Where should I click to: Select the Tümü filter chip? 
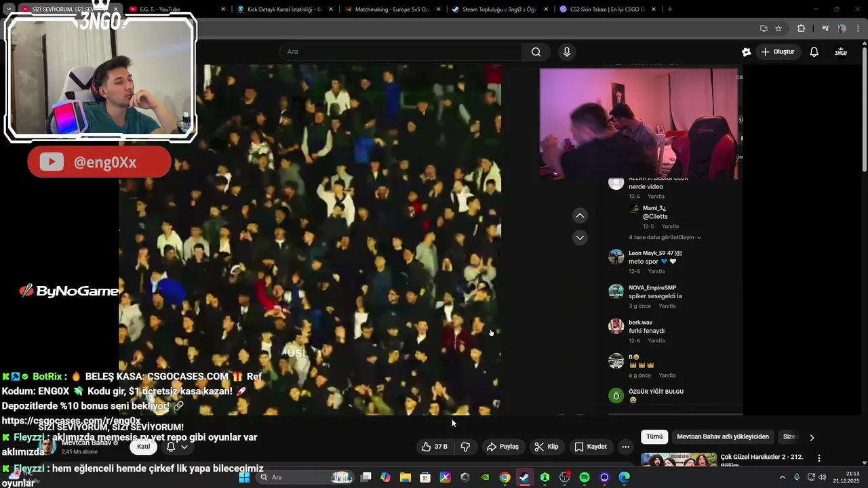pyautogui.click(x=654, y=437)
